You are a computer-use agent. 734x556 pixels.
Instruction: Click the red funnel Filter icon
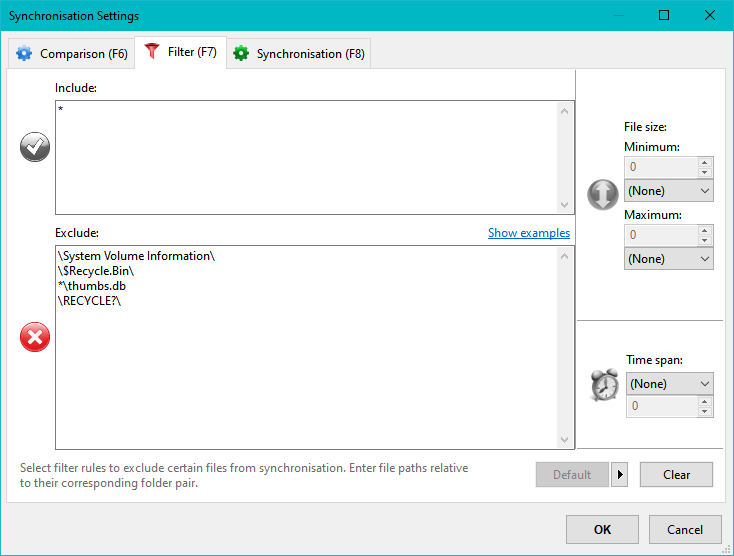152,51
